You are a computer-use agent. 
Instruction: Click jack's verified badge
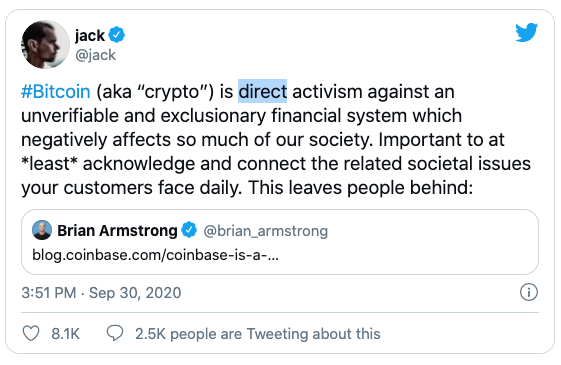pyautogui.click(x=117, y=35)
